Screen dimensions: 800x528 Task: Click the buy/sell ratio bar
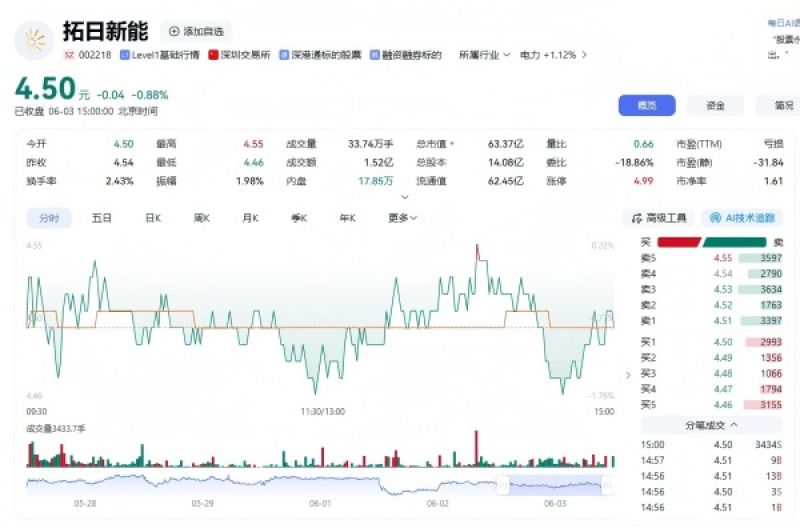point(712,242)
